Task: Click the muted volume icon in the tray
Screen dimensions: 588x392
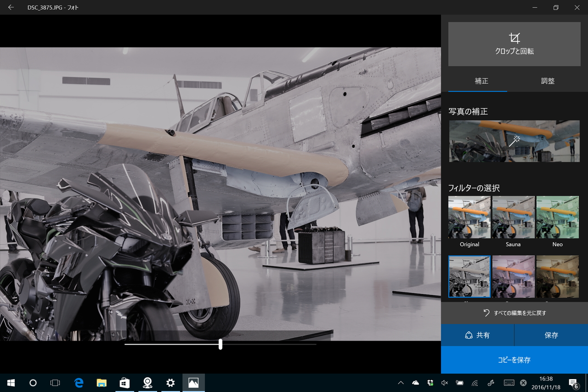Action: pos(444,383)
